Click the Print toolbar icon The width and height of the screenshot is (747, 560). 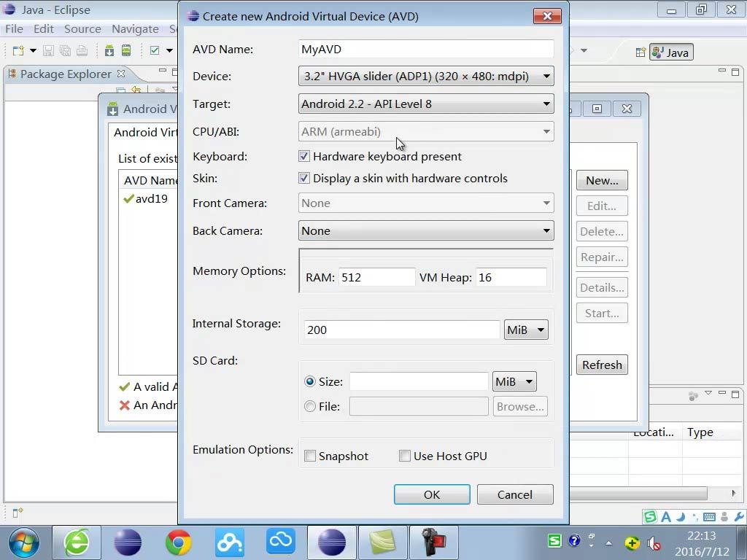point(82,50)
